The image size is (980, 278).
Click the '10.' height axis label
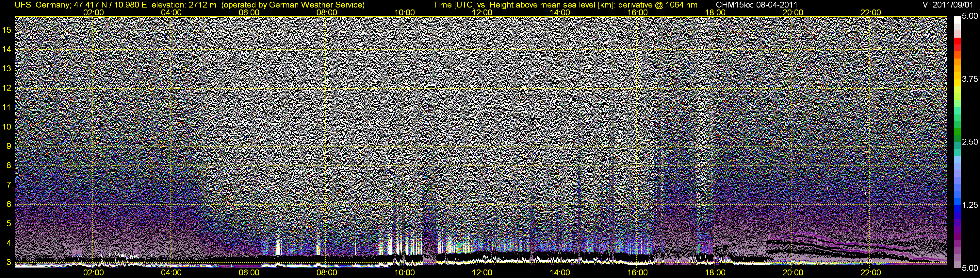[x=8, y=127]
